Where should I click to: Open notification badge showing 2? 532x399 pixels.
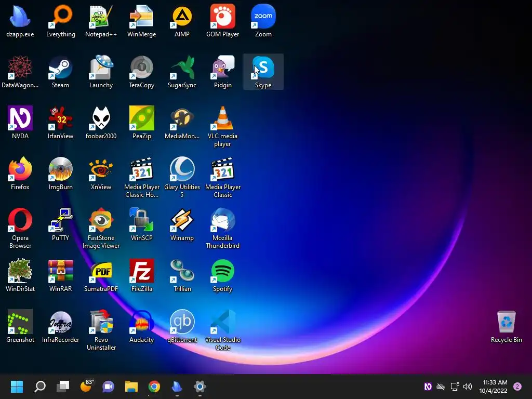tap(517, 387)
